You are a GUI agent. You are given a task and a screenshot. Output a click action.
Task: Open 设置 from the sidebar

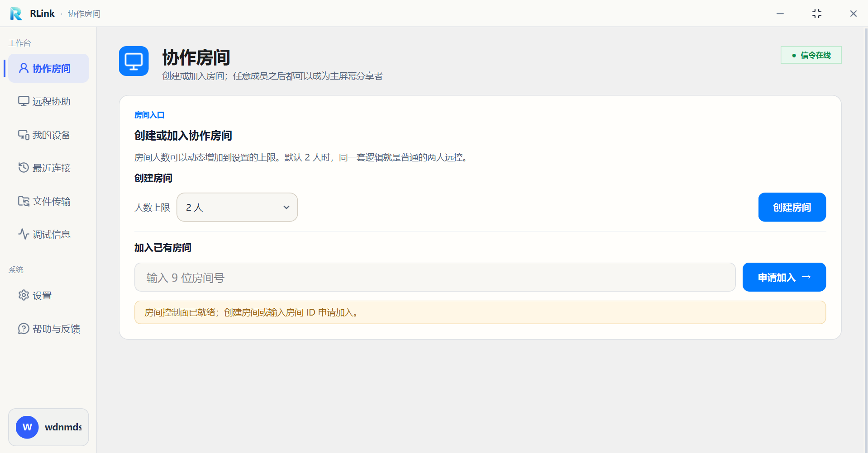click(48, 295)
